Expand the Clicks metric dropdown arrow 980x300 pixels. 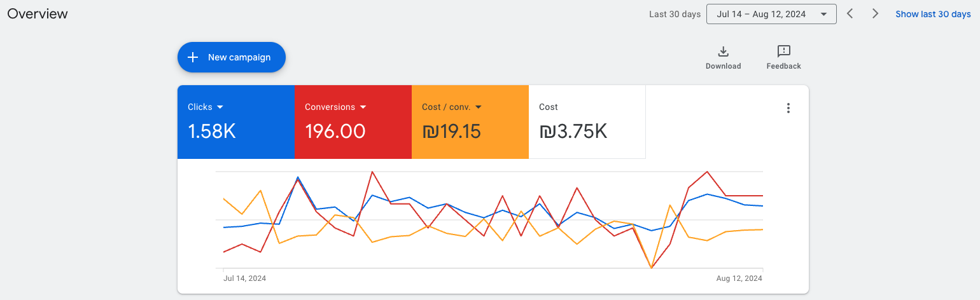(220, 107)
